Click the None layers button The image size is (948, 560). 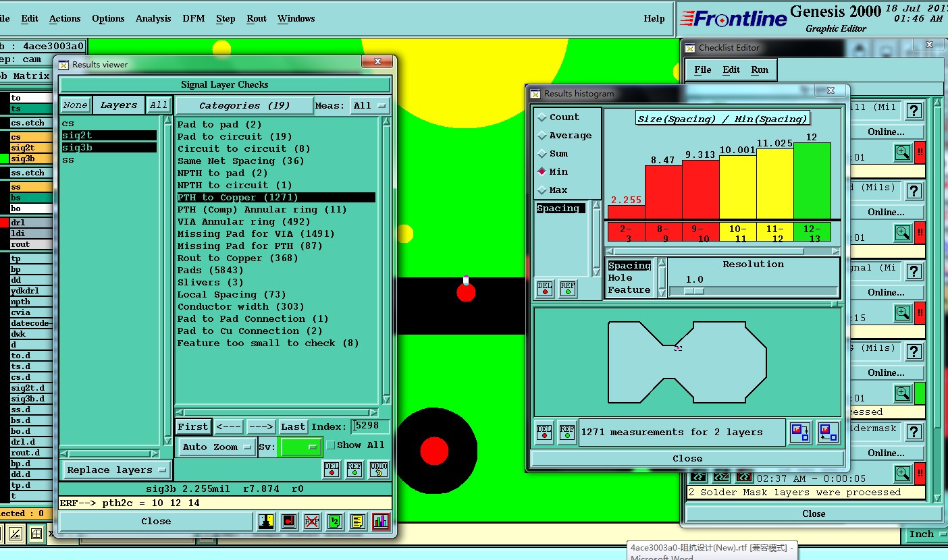(x=75, y=105)
